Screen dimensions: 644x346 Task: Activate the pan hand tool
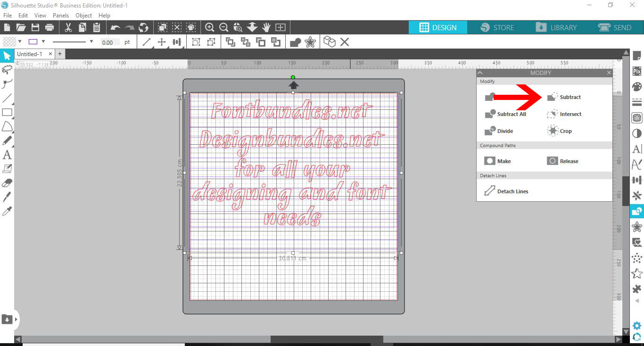[266, 27]
